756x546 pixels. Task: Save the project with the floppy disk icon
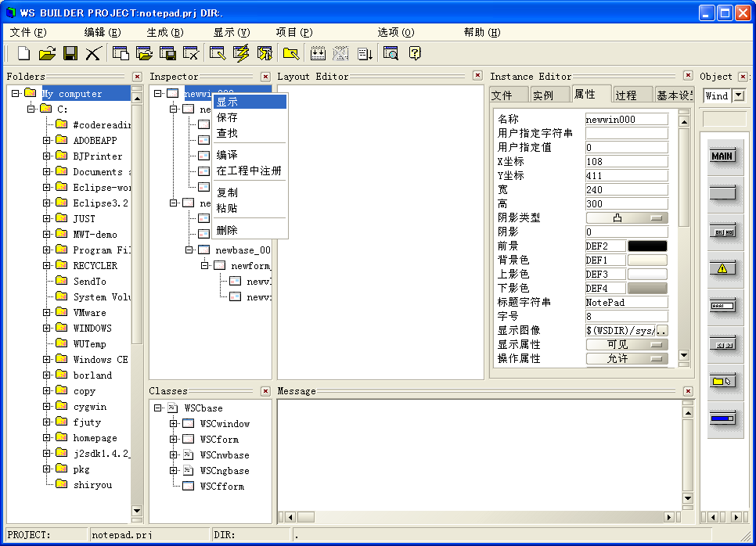(x=70, y=53)
